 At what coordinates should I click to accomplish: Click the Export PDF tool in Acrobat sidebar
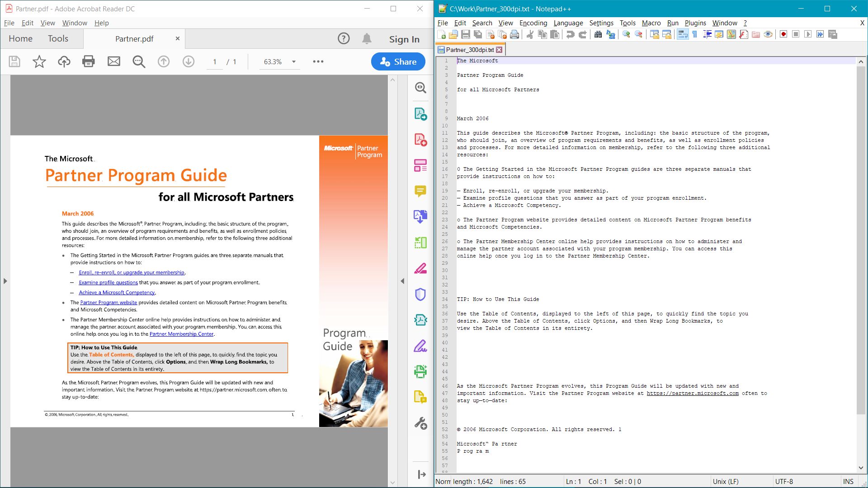(420, 114)
